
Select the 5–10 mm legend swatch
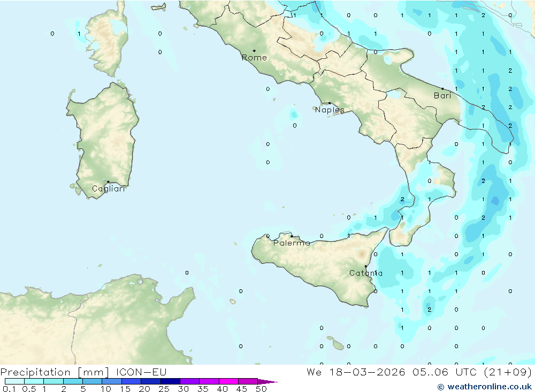[x=93, y=381]
